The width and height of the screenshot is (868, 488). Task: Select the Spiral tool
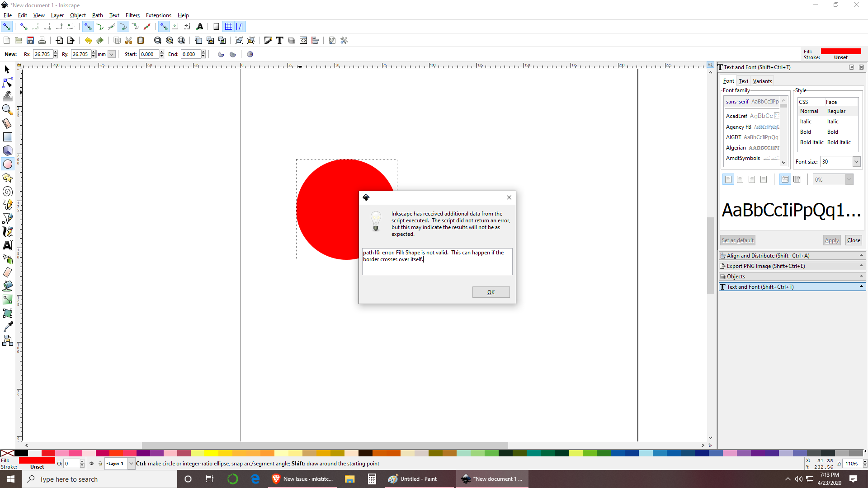8,192
